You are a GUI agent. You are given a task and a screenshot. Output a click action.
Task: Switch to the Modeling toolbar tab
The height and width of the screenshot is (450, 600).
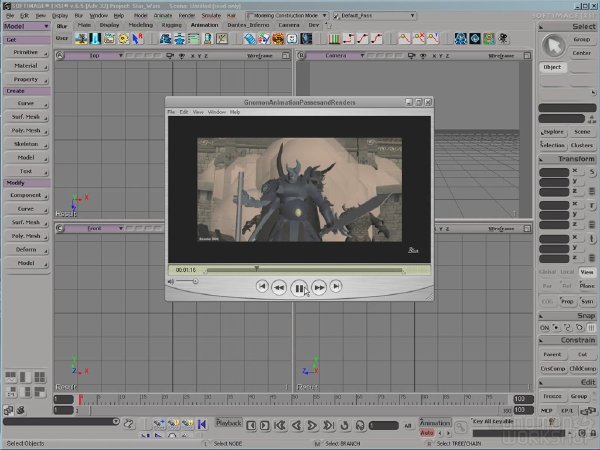click(140, 25)
